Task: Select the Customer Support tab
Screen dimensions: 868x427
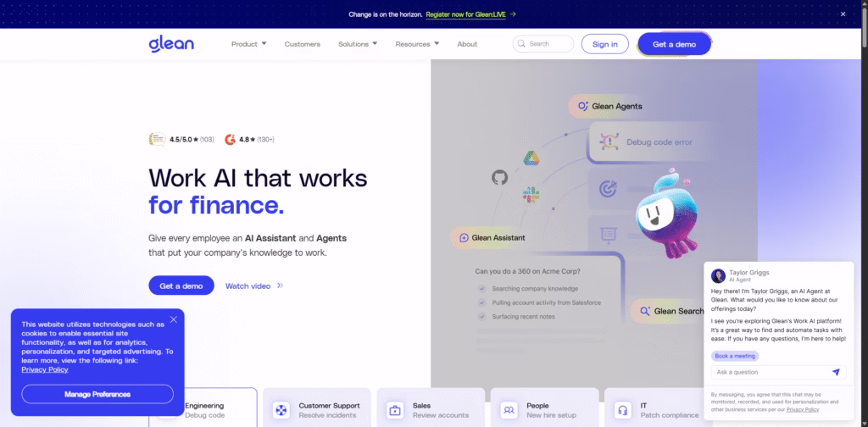Action: coord(317,409)
